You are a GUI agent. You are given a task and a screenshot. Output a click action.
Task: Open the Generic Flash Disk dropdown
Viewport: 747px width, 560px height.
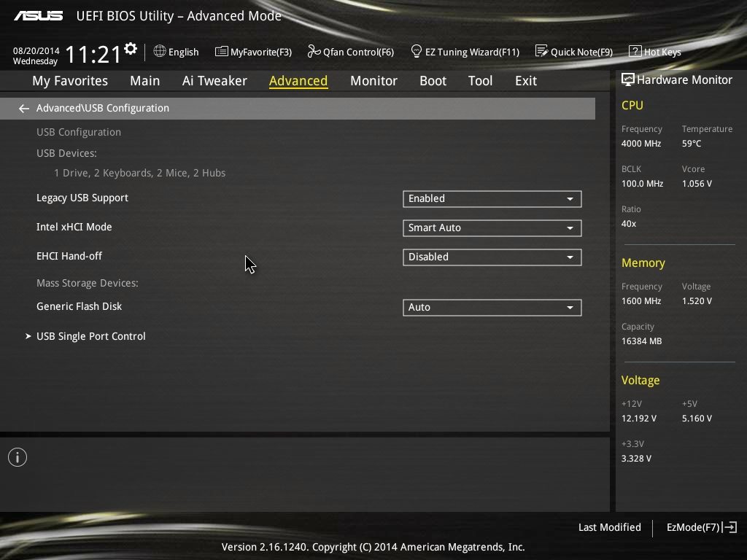[492, 307]
